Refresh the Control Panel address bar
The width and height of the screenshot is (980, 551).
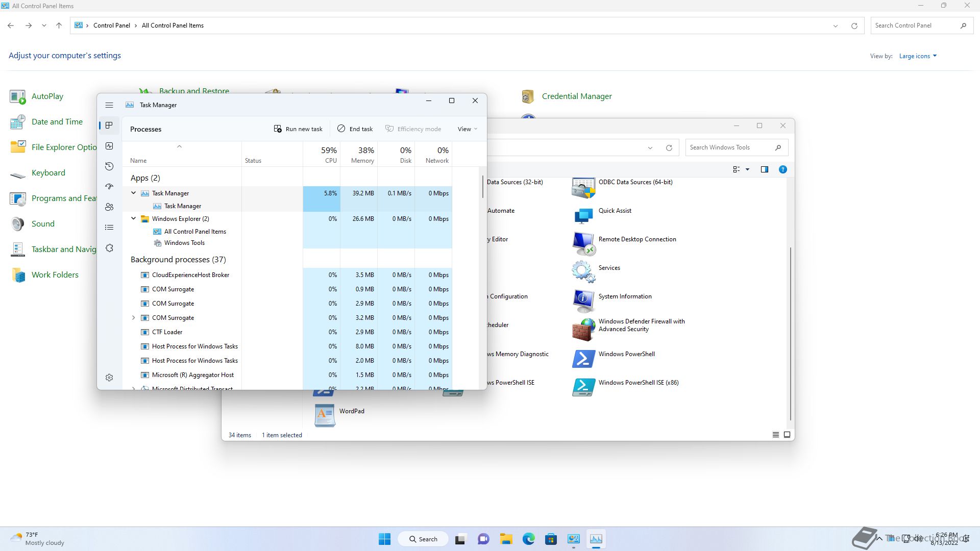pos(854,26)
